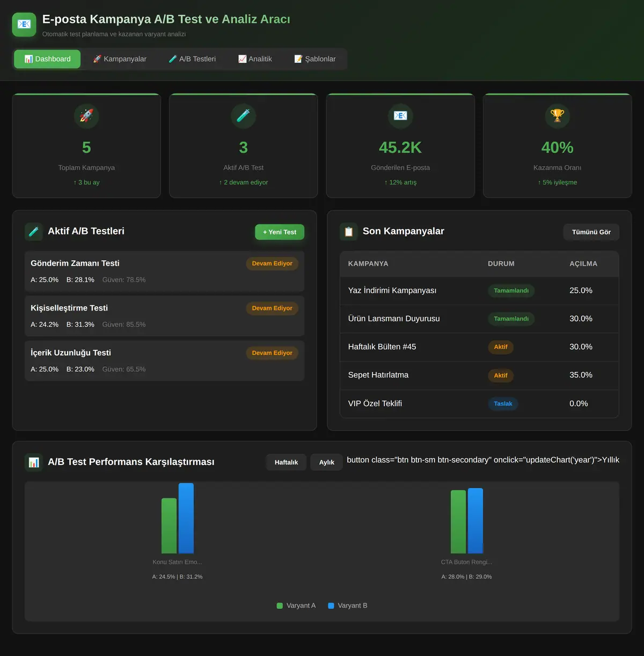The image size is (644, 656).
Task: Click the KAMPANYA column header
Action: (368, 264)
